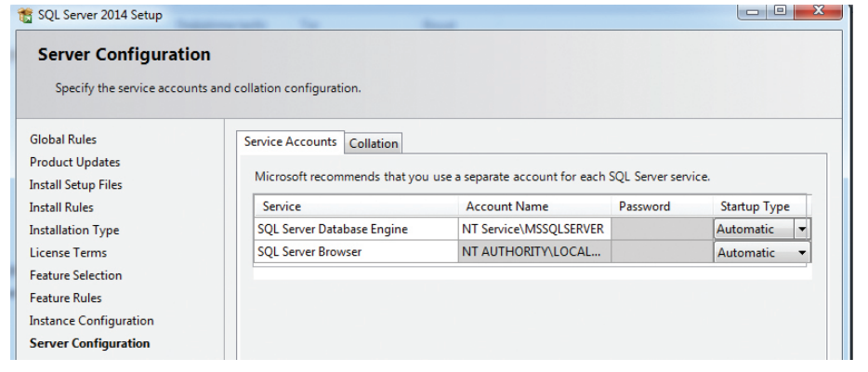This screenshot has height=372, width=868.
Task: Select Install Setup Files in sidebar
Action: (x=75, y=185)
